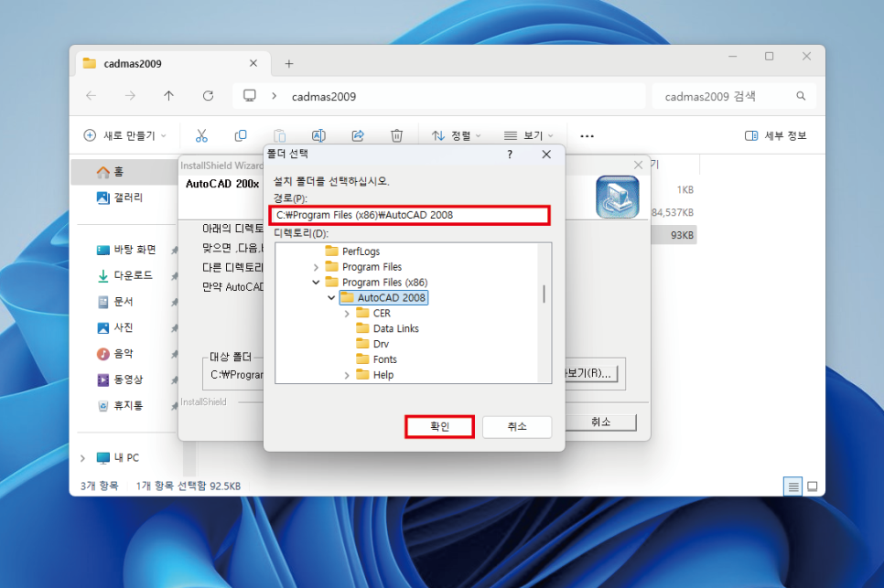This screenshot has width=884, height=588.
Task: Click the breadcrumb chevron before cadmas2009
Action: point(274,96)
